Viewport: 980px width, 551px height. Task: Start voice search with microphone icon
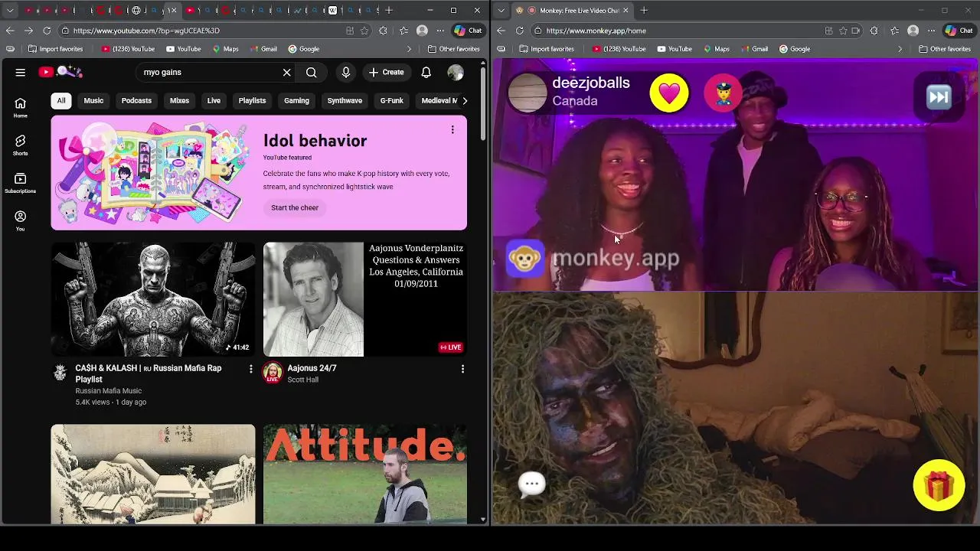tap(346, 72)
